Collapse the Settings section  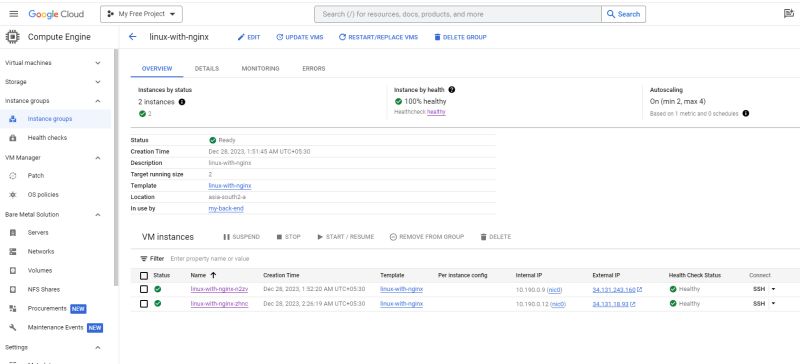pos(98,347)
